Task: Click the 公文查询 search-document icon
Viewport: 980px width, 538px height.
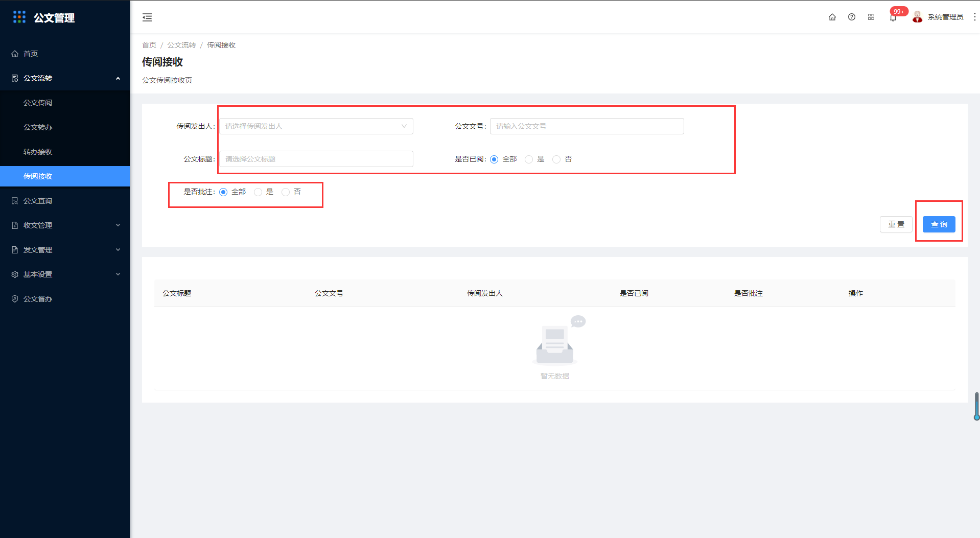Action: (15, 201)
